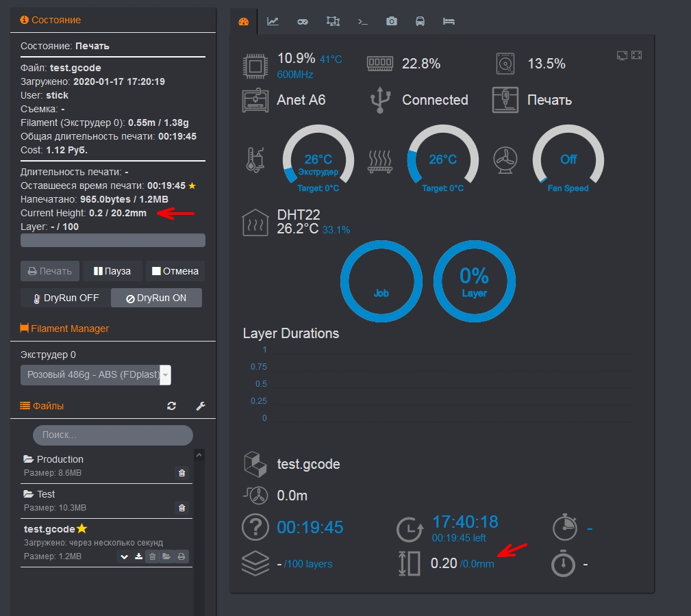The image size is (691, 616).
Task: Toggle fullscreen view with the expand icon
Action: pyautogui.click(x=636, y=55)
